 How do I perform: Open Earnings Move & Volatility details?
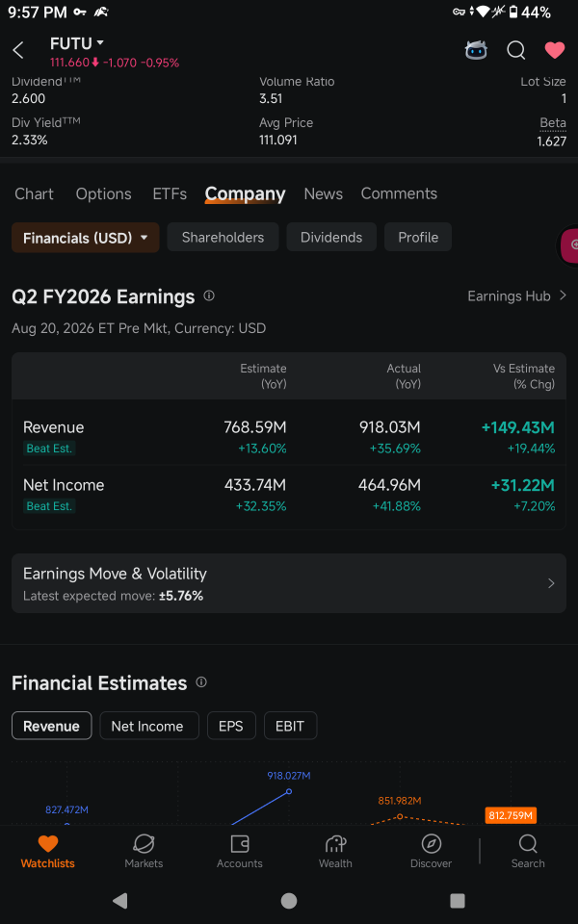pos(289,583)
